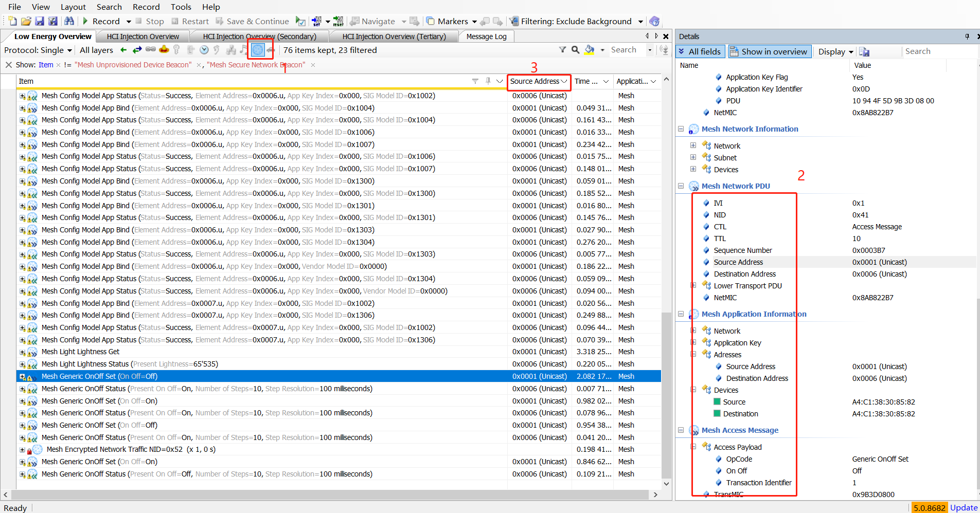Viewport: 980px width, 513px height.
Task: Click the green double-arrow direction icon
Action: click(x=137, y=50)
